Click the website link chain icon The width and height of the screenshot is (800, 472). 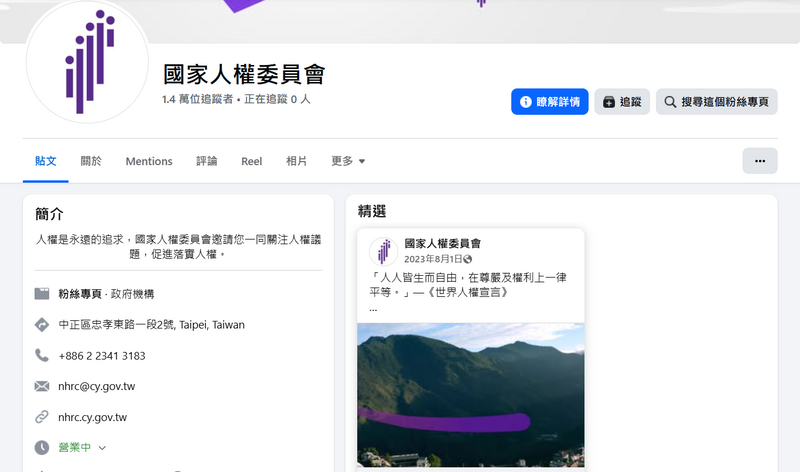pyautogui.click(x=42, y=417)
